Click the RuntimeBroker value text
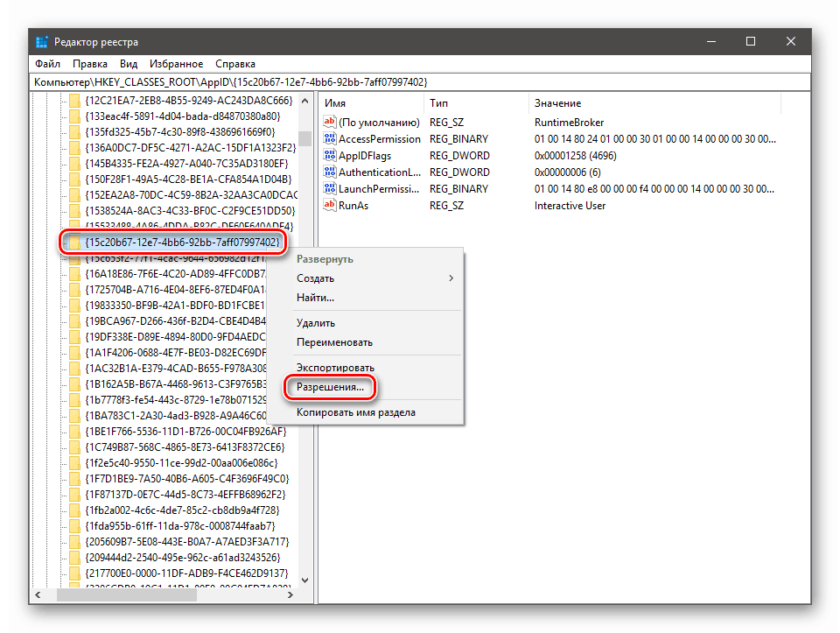The image size is (840, 633). (x=569, y=123)
